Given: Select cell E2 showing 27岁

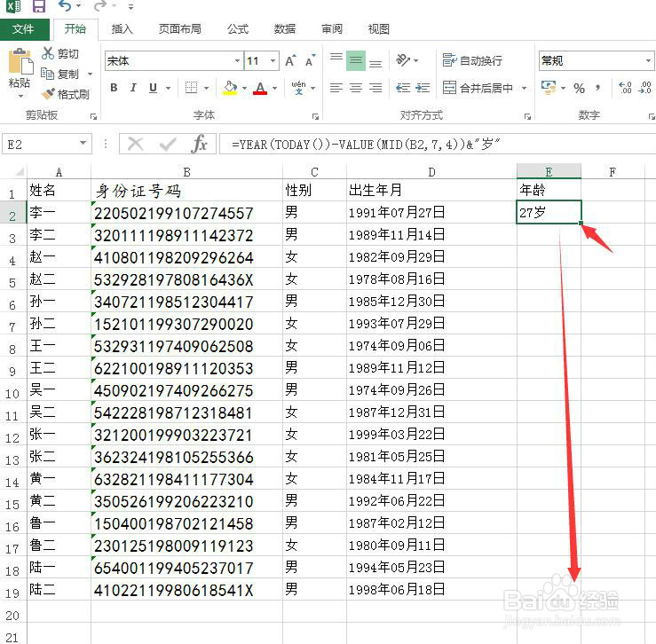Looking at the screenshot, I should click(x=549, y=212).
